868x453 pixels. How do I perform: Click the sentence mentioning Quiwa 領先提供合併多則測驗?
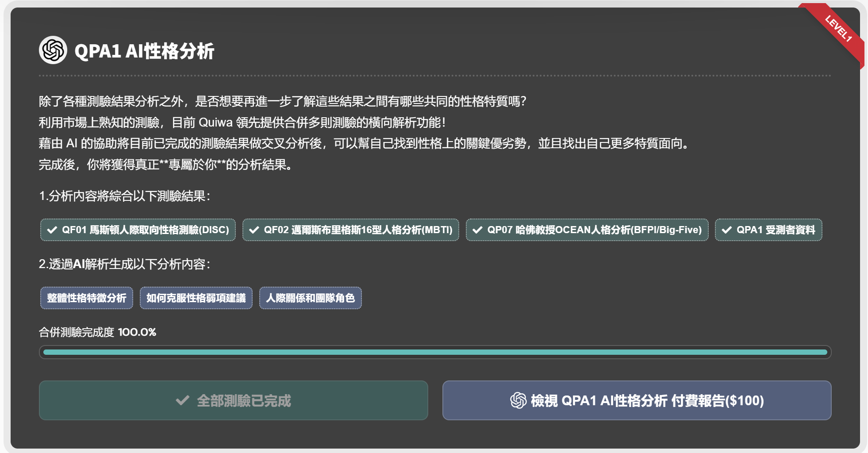242,123
